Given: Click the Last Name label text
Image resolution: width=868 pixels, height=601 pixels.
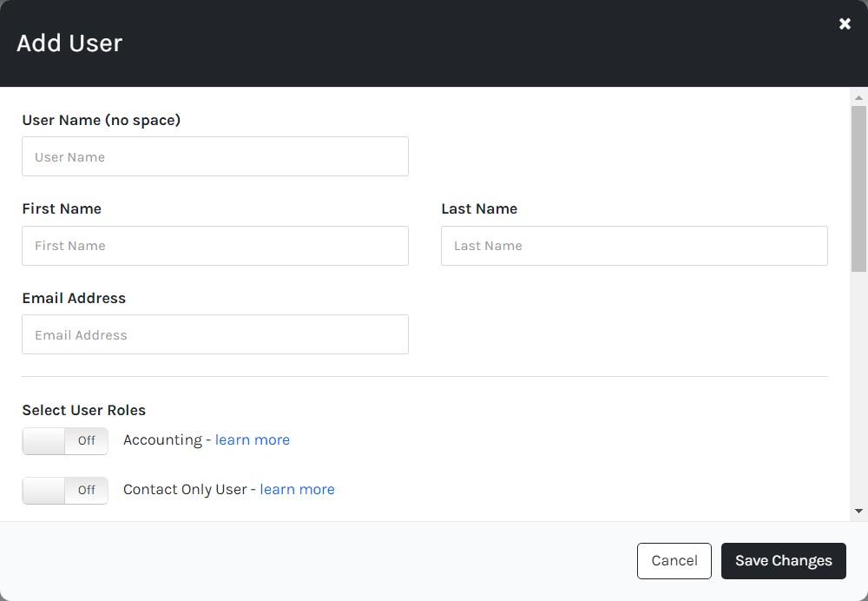Looking at the screenshot, I should [x=479, y=208].
